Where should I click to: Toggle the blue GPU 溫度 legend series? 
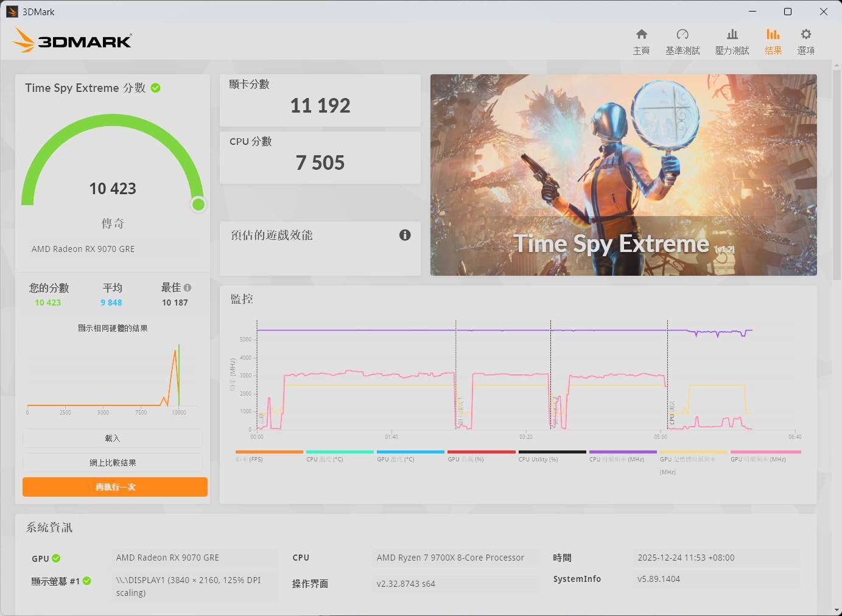pos(410,452)
